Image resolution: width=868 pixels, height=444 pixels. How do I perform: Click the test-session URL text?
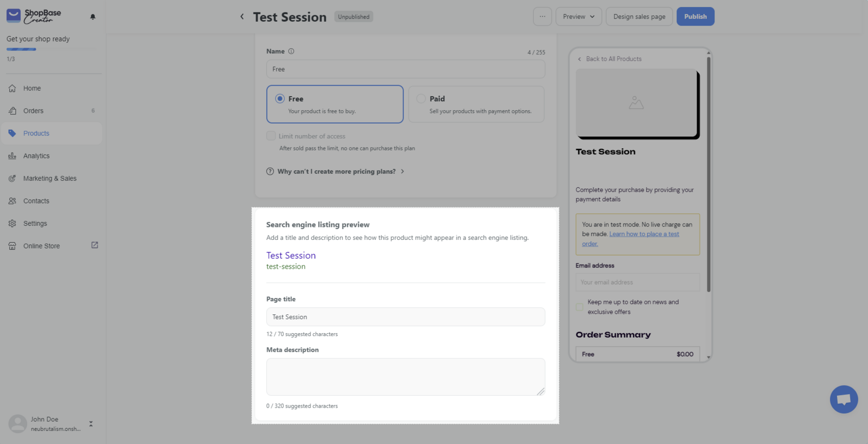point(286,267)
